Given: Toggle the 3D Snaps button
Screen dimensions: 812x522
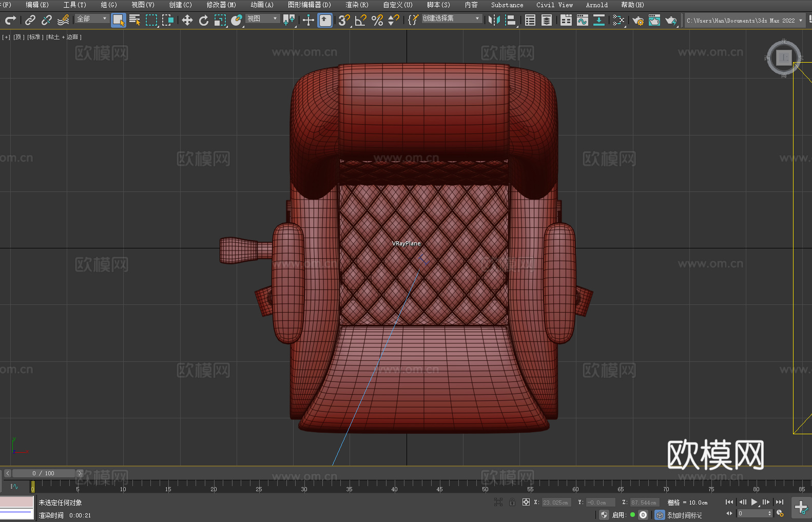Looking at the screenshot, I should click(344, 20).
